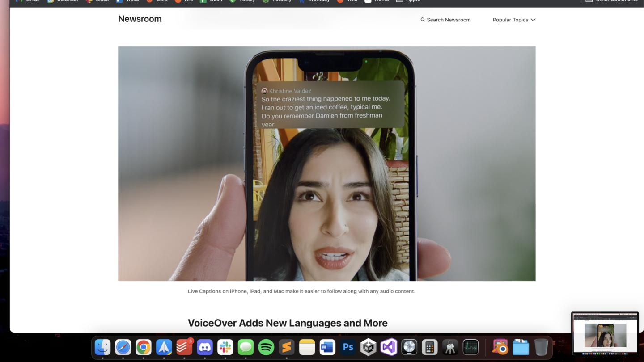Go to the Newsroom homepage via its heading
This screenshot has height=362, width=644.
click(x=140, y=19)
